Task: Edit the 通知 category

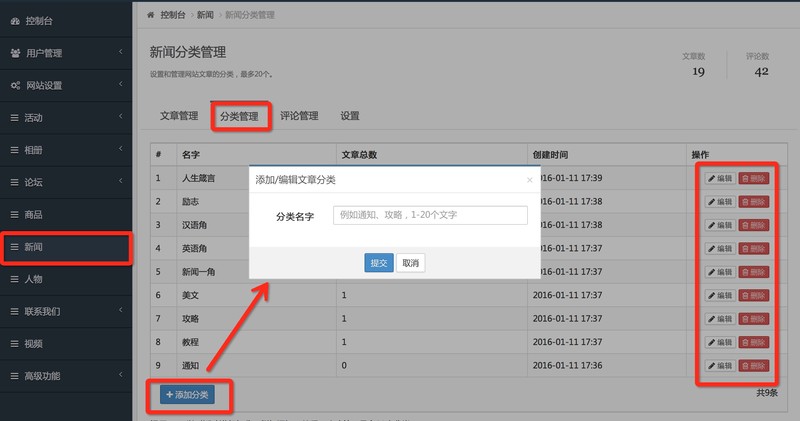Action: (x=720, y=365)
